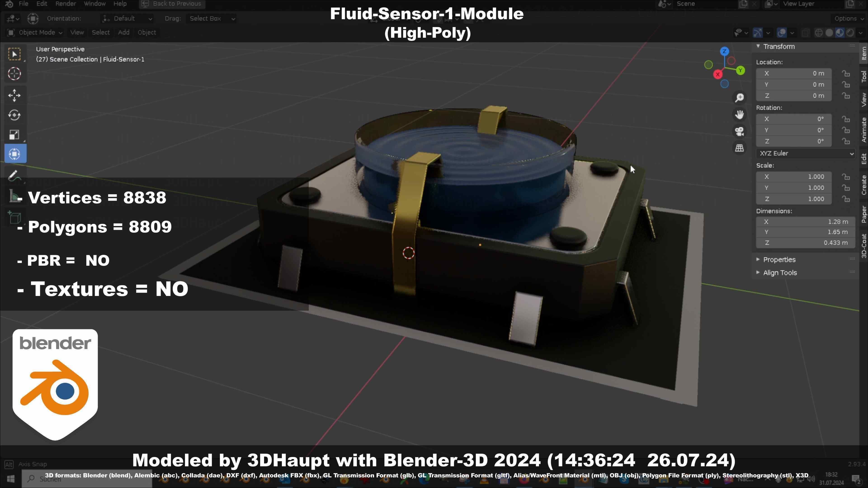Click the blue Z axis on gizmo
This screenshot has width=868, height=488.
coord(724,52)
